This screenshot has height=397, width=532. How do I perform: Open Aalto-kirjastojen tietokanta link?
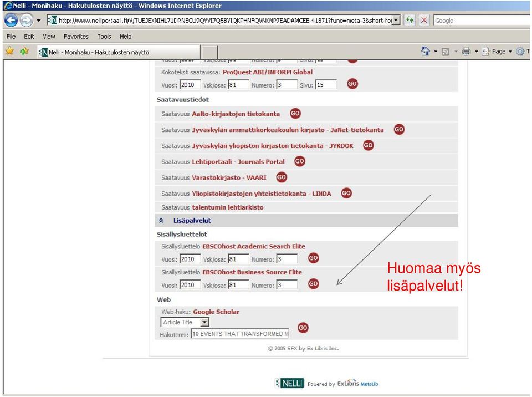236,114
